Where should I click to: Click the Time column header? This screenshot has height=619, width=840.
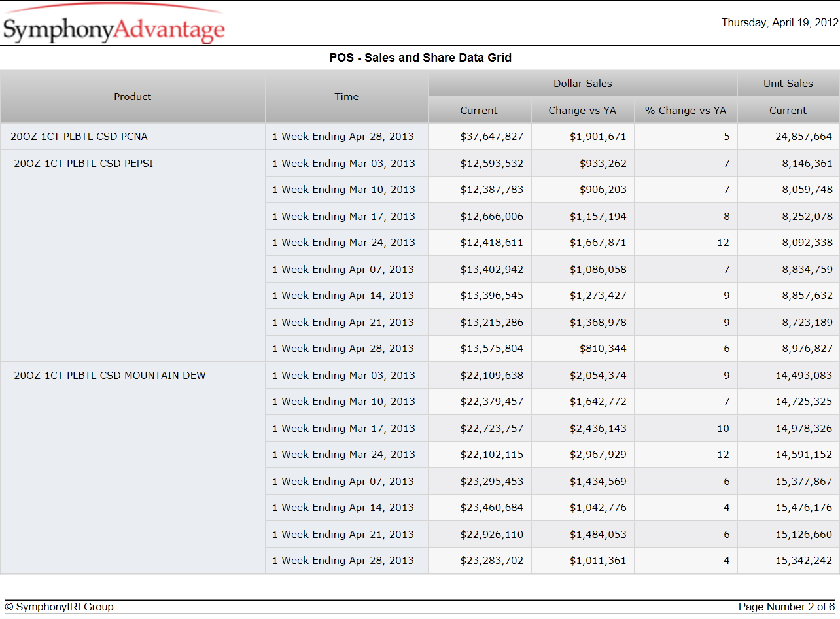coord(347,97)
